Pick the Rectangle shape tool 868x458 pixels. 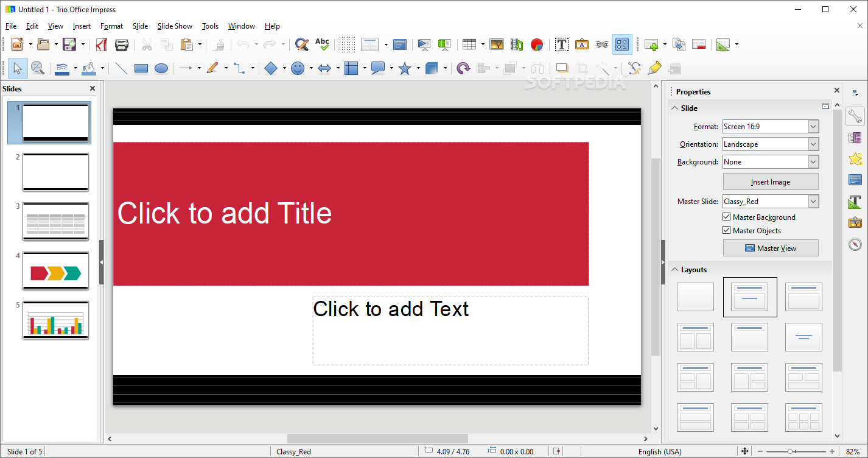(141, 68)
